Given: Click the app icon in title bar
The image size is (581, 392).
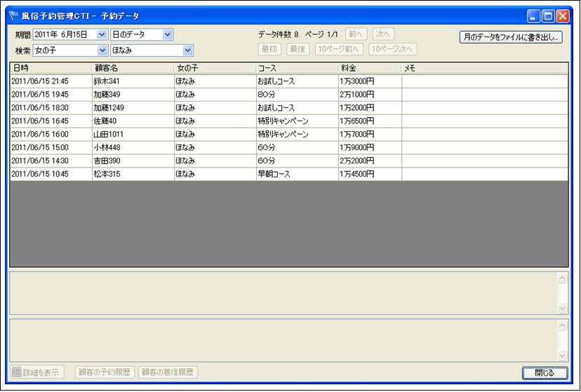Looking at the screenshot, I should tap(13, 15).
